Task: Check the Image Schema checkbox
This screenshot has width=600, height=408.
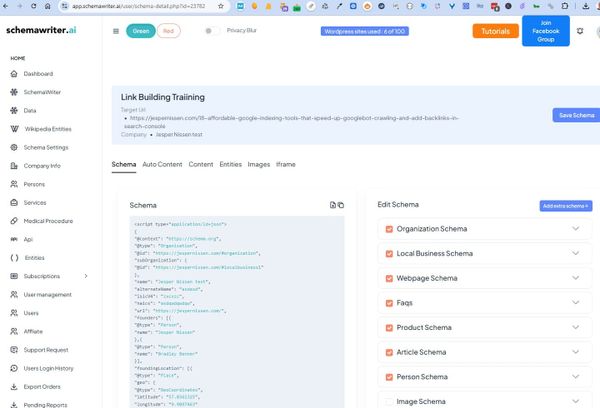Action: pos(389,401)
